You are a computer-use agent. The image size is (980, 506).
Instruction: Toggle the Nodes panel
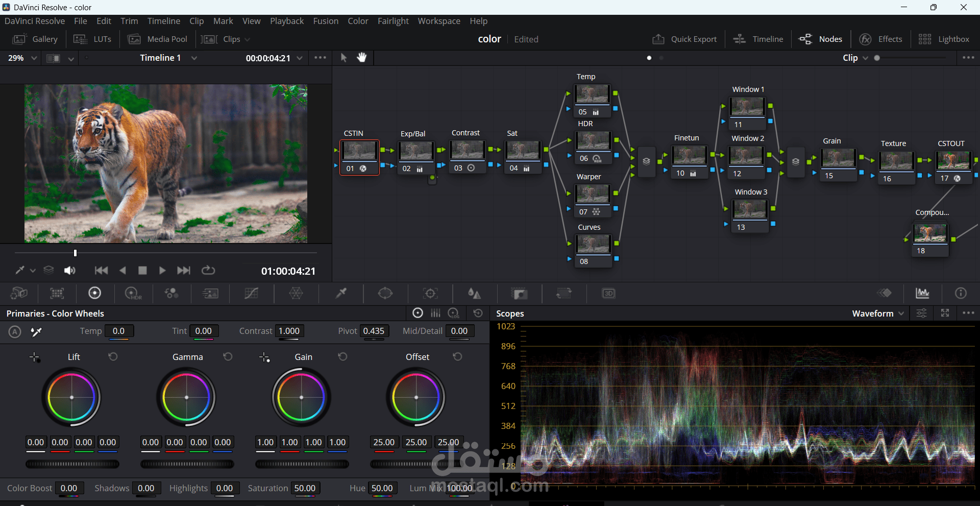tap(821, 39)
